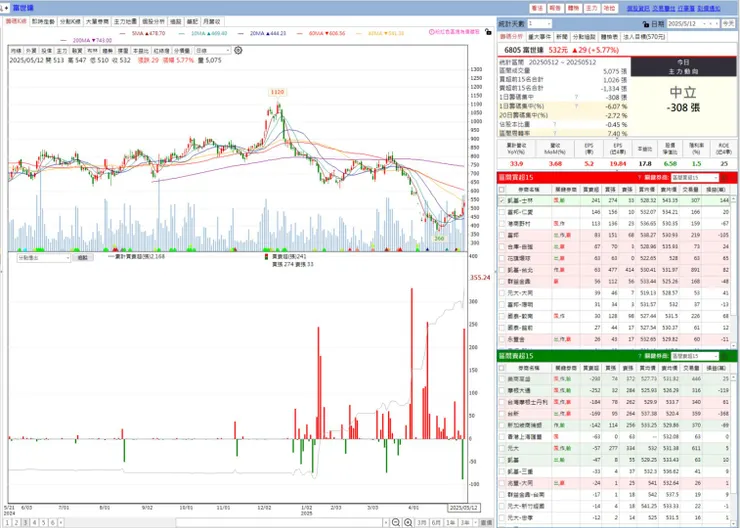Open 關鍵券商 dropdown in green sell header
Screen dimensions: 740x528
click(x=695, y=356)
